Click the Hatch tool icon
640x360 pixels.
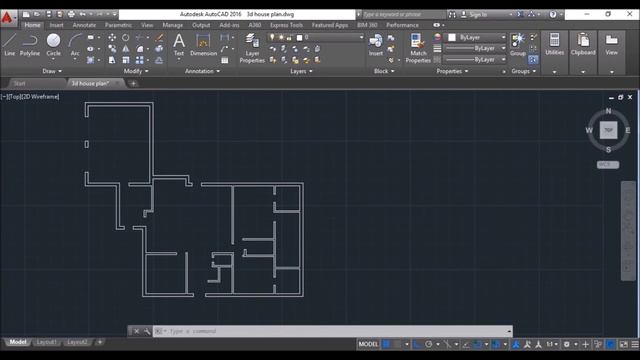(90, 60)
